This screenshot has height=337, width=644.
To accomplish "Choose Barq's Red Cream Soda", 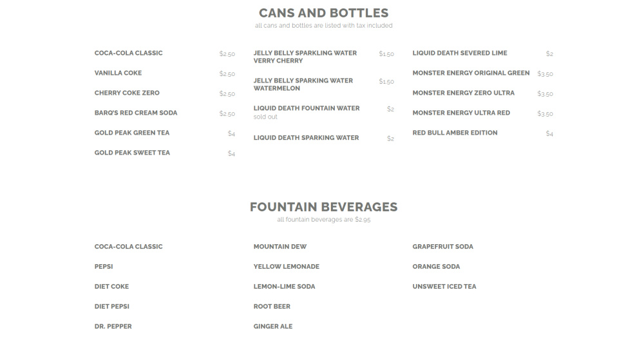I will point(136,113).
